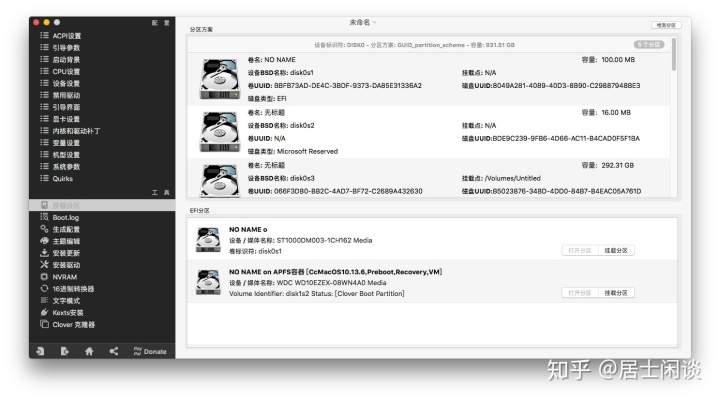Open the 未命名 title dropdown
720x400 pixels.
[x=363, y=22]
